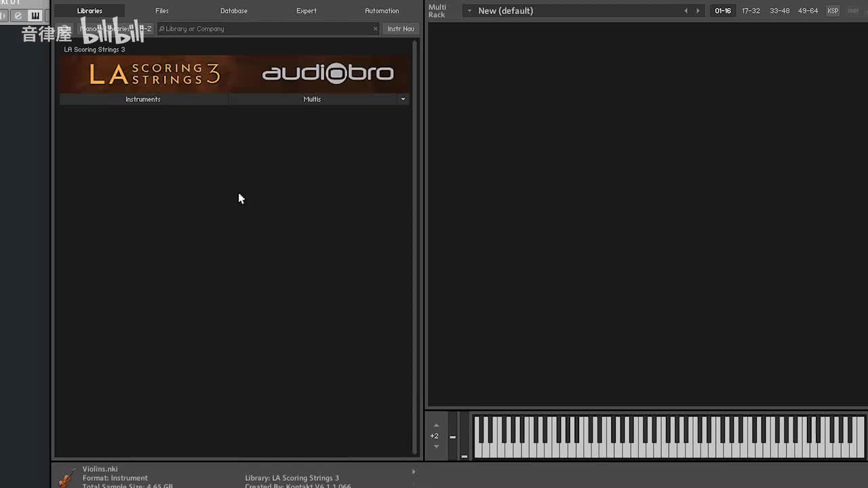
Task: Select rack page 17-32
Action: click(751, 11)
